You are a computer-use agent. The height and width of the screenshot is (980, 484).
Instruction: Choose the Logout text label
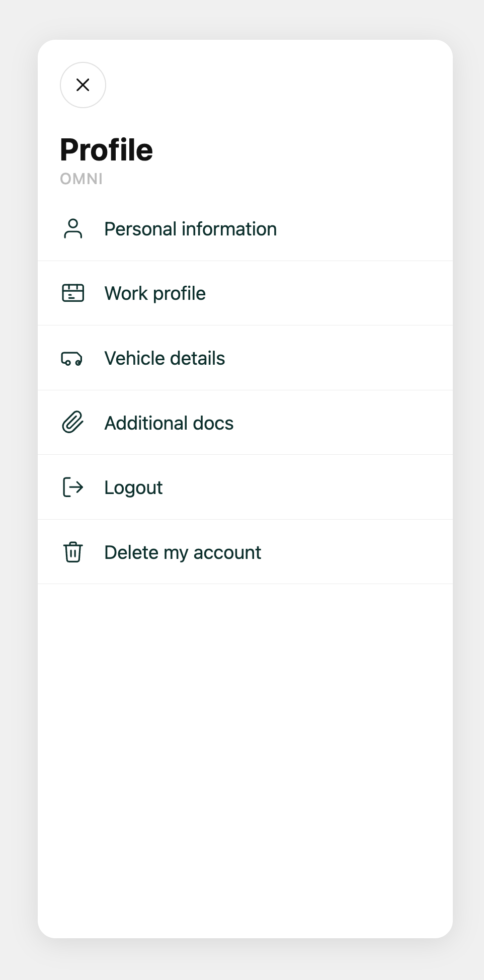(133, 487)
